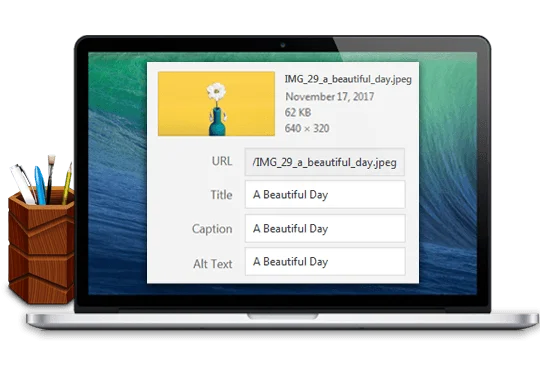Click the URL label
The image size is (540, 375).
pos(222,161)
